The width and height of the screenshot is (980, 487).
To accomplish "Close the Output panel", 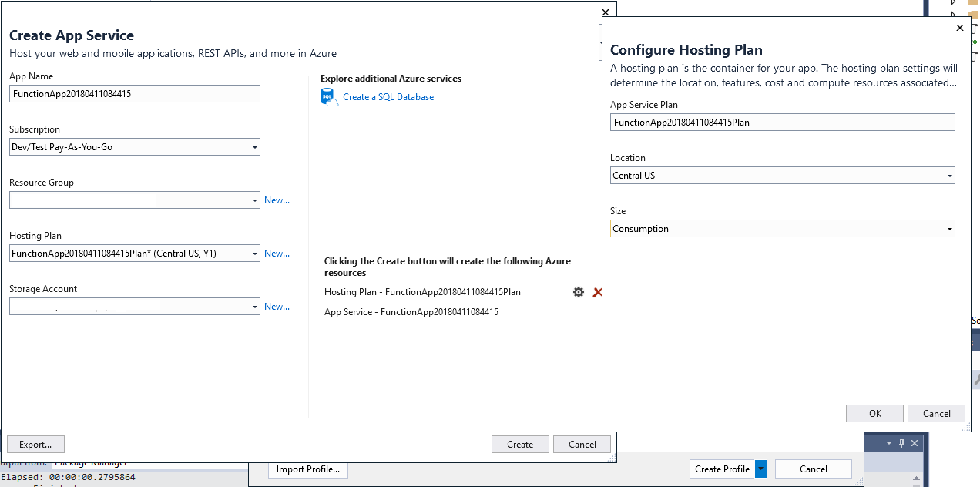I will click(915, 443).
